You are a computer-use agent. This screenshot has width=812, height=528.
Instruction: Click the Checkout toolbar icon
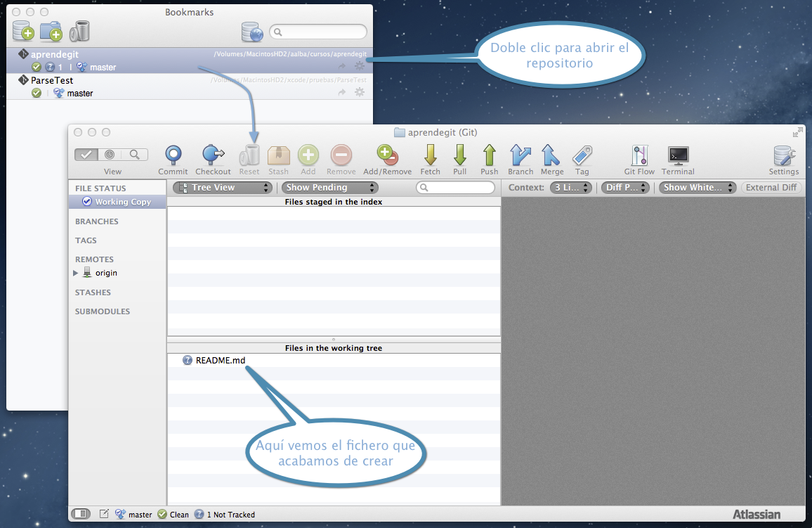(x=213, y=155)
